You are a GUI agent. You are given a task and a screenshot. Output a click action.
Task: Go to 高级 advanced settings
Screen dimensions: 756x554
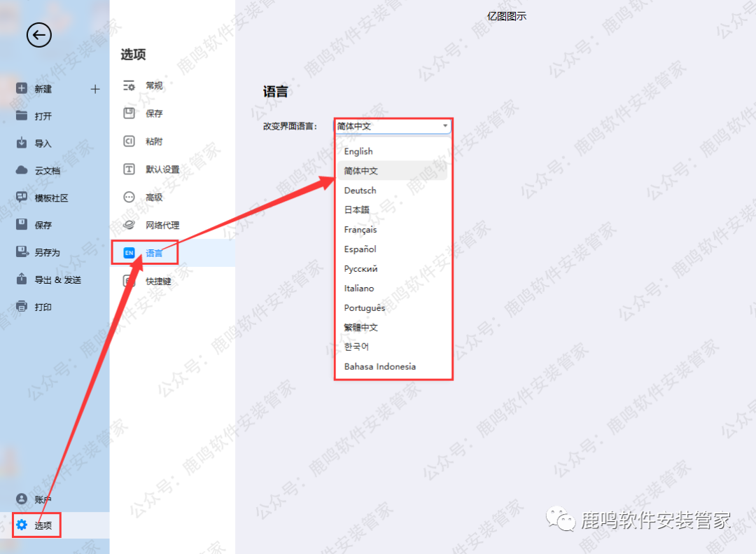(154, 198)
